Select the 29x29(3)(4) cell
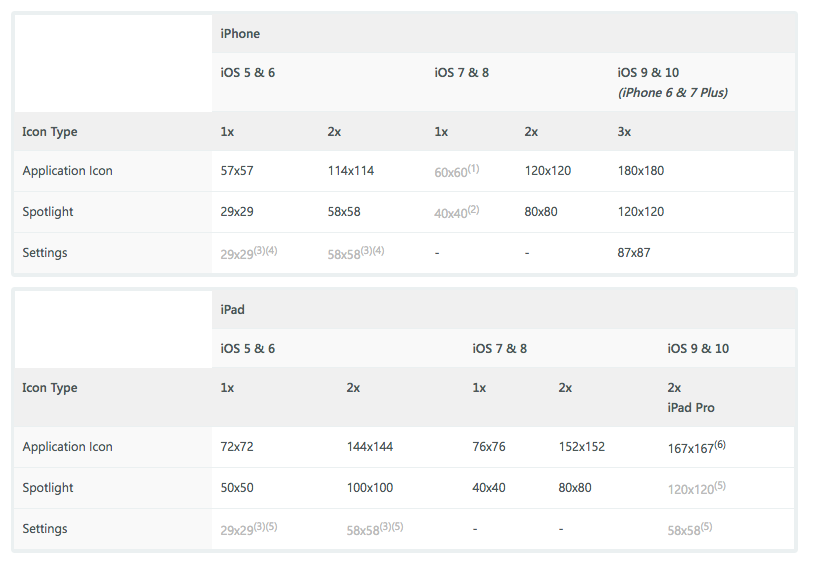Image resolution: width=834 pixels, height=563 pixels. point(248,253)
